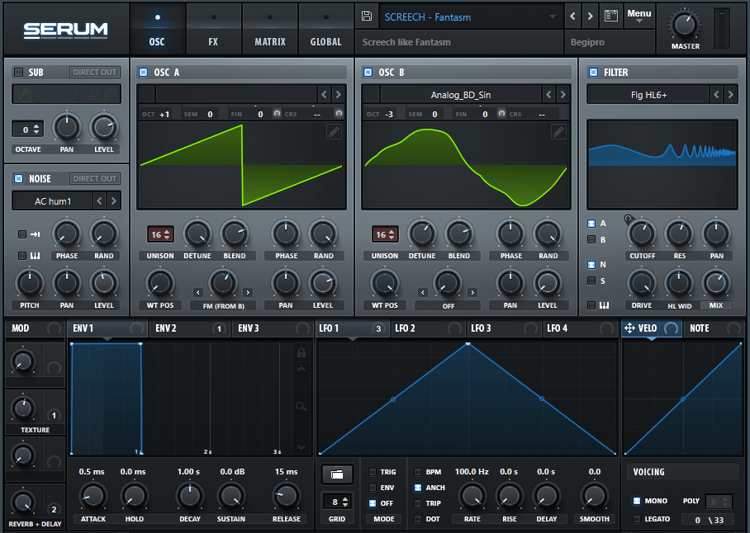Click the filter cutoff modulation pin icon

pos(628,219)
